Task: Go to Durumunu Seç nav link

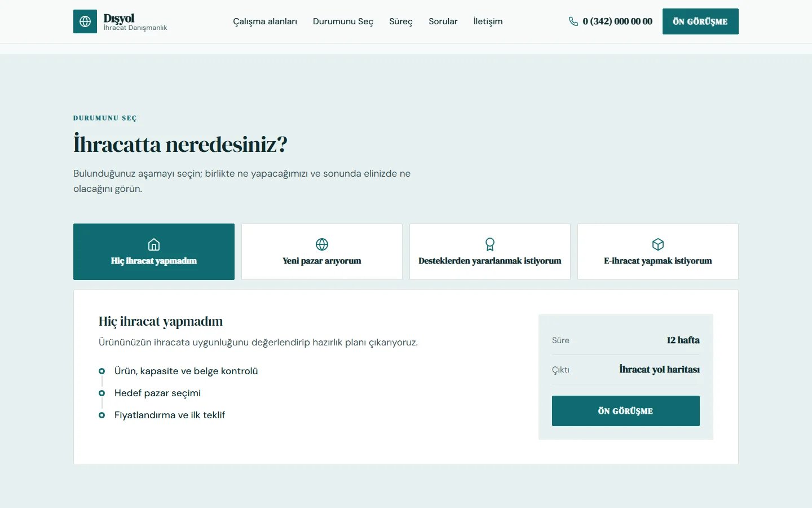Action: (x=343, y=21)
